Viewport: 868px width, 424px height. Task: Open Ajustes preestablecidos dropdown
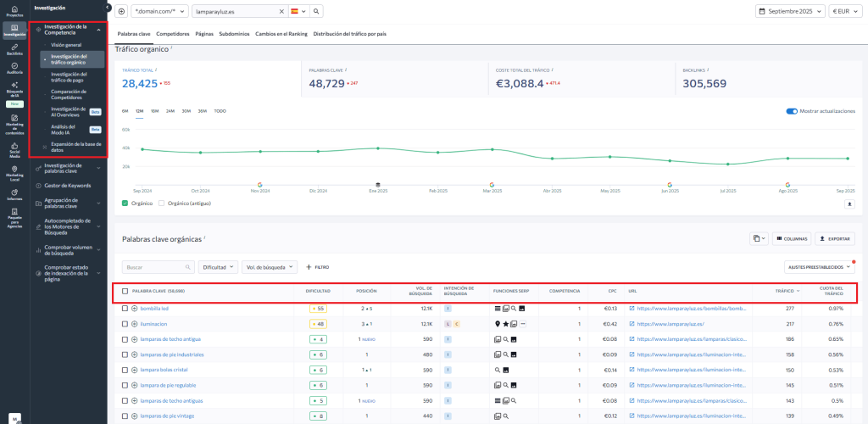(820, 267)
